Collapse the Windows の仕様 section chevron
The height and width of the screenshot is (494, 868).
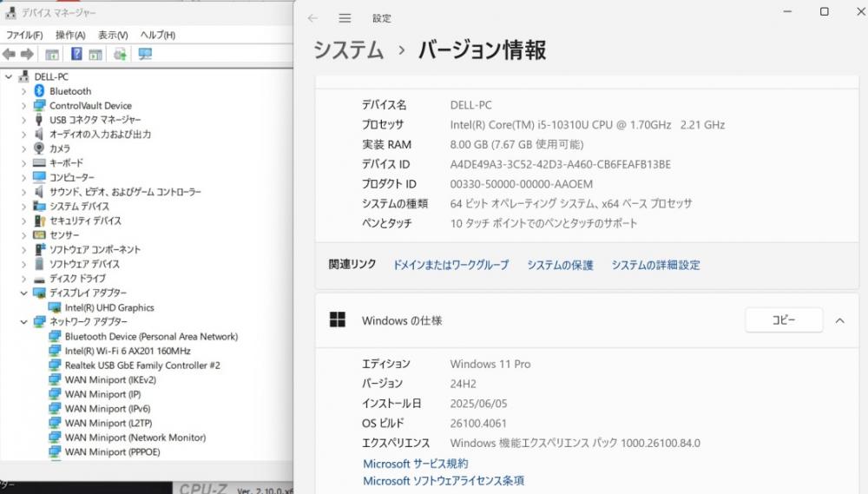point(839,320)
